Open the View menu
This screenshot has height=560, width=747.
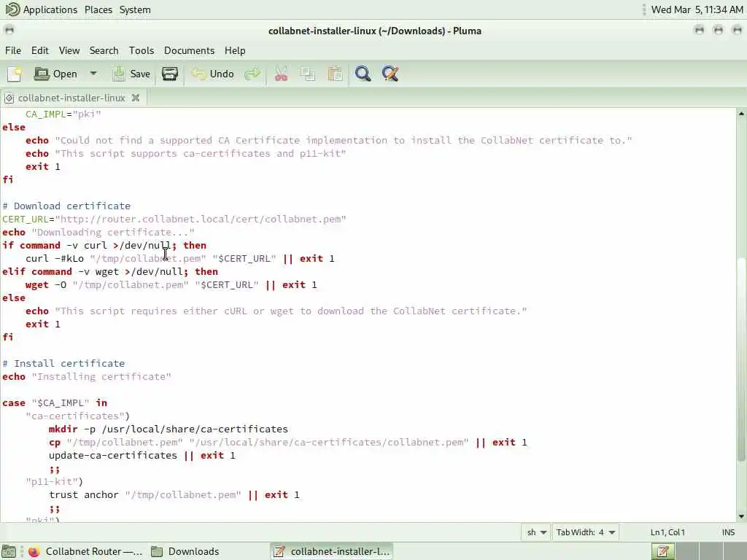(x=69, y=50)
